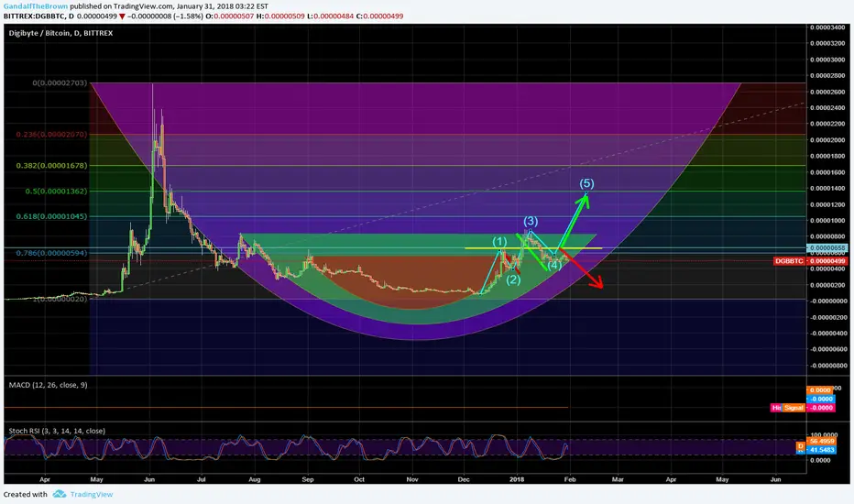This screenshot has height=504, width=854.
Task: Click the 0.00000658 price level tag
Action: [827, 248]
